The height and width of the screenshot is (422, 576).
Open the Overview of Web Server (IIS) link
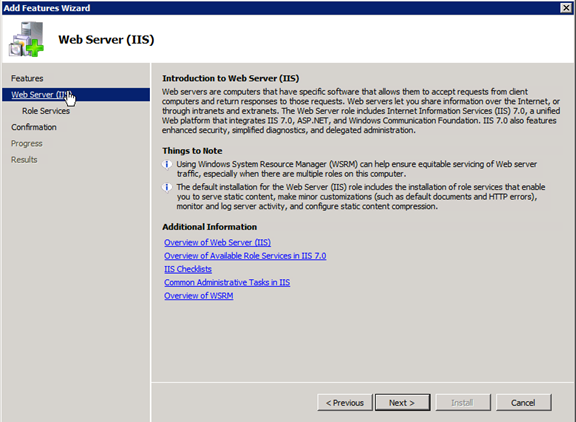217,242
